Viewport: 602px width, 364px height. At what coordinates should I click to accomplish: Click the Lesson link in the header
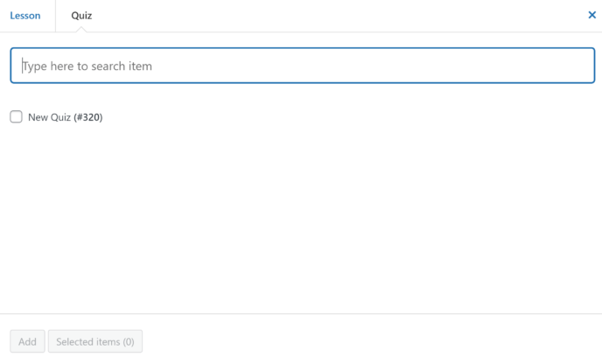point(25,16)
